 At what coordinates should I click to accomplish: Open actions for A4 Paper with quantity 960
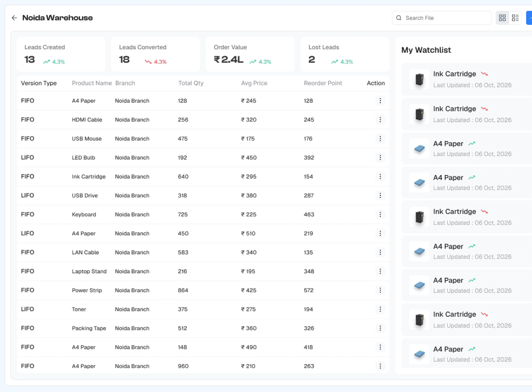click(380, 366)
